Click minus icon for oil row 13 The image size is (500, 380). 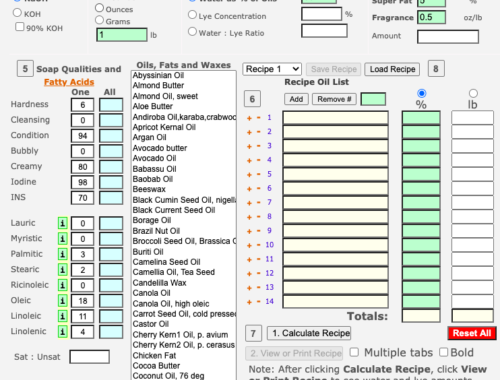coord(258,287)
